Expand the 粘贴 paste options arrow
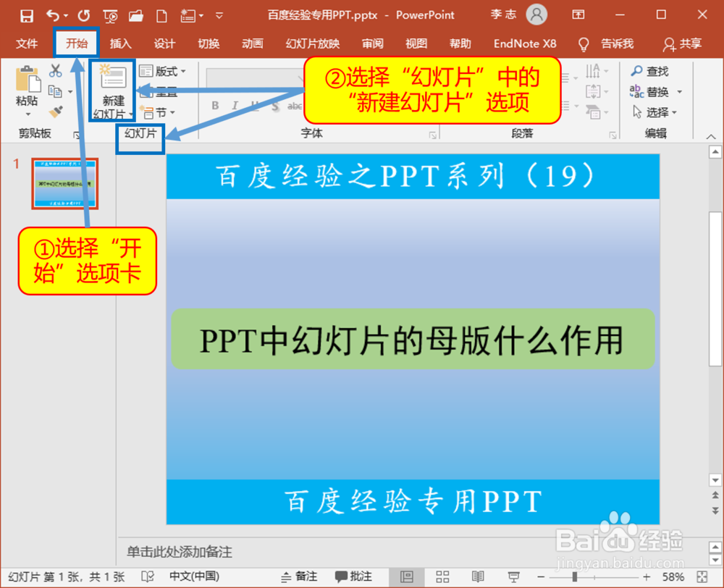The height and width of the screenshot is (588, 724). 28,114
